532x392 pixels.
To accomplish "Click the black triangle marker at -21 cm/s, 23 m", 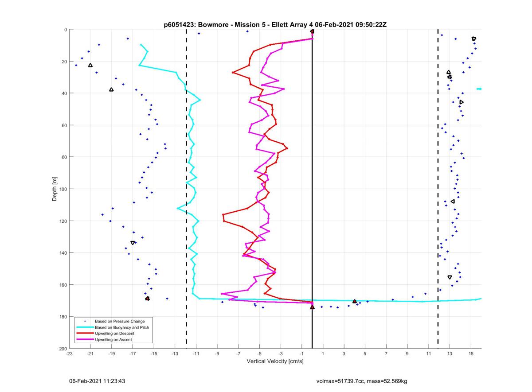I will [90, 66].
